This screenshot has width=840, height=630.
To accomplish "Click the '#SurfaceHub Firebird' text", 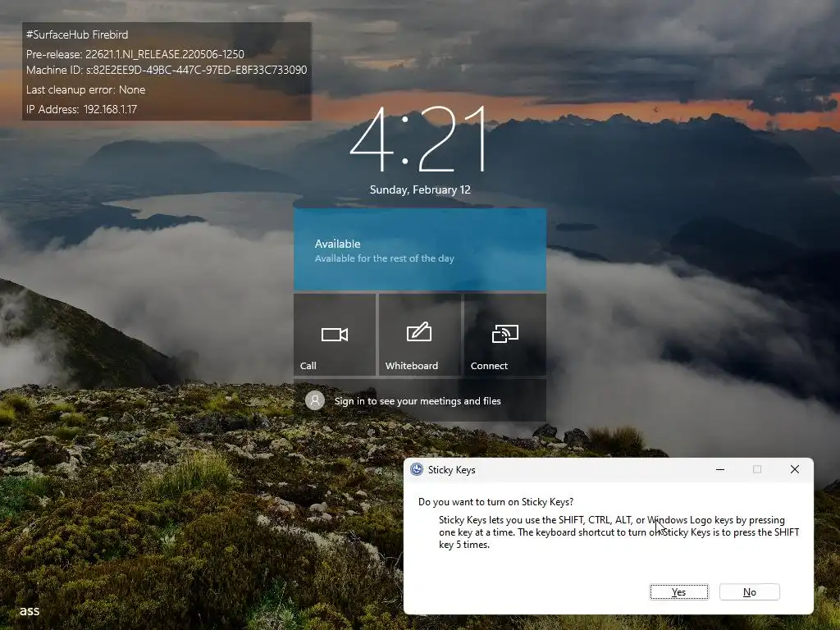I will (77, 34).
